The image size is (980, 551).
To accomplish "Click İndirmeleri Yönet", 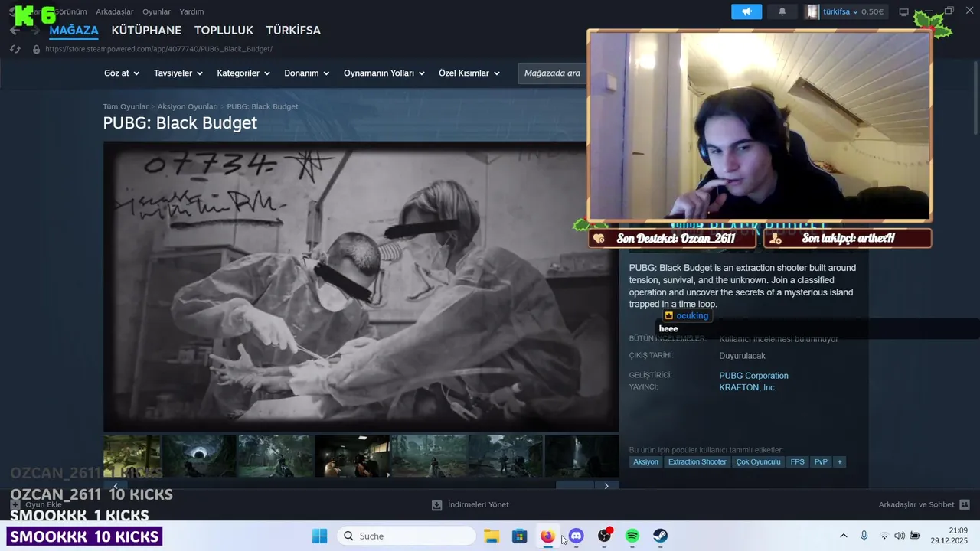I will [x=478, y=505].
